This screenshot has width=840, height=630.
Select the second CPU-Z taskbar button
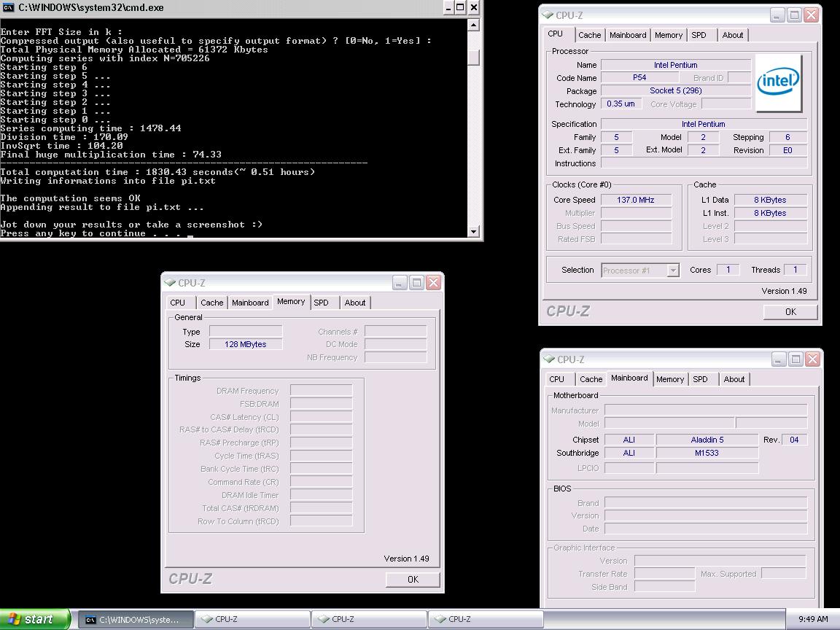click(369, 619)
